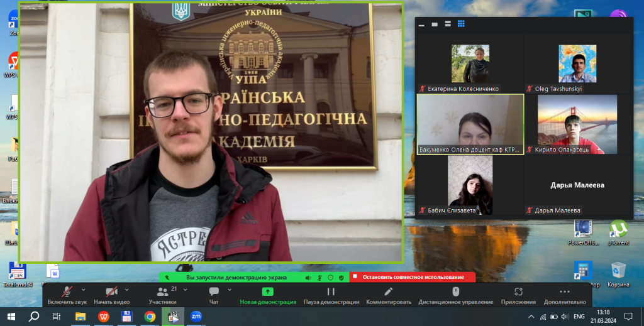Open the Корзина recycle bin

(618, 274)
